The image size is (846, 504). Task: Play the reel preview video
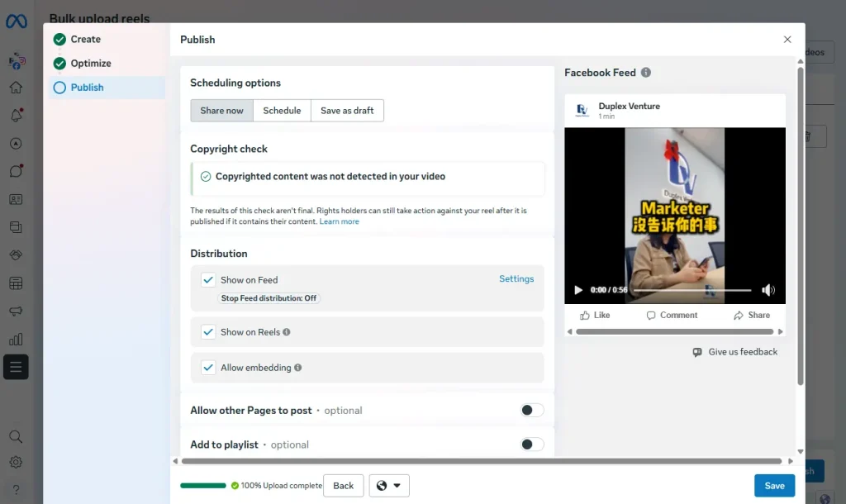pos(577,290)
